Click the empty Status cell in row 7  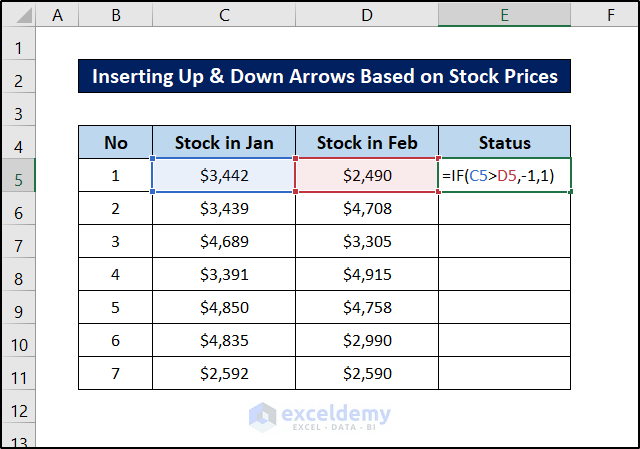coord(504,242)
